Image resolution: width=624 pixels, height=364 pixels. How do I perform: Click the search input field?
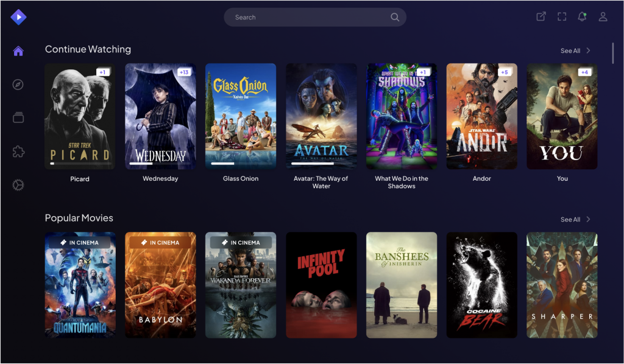315,17
